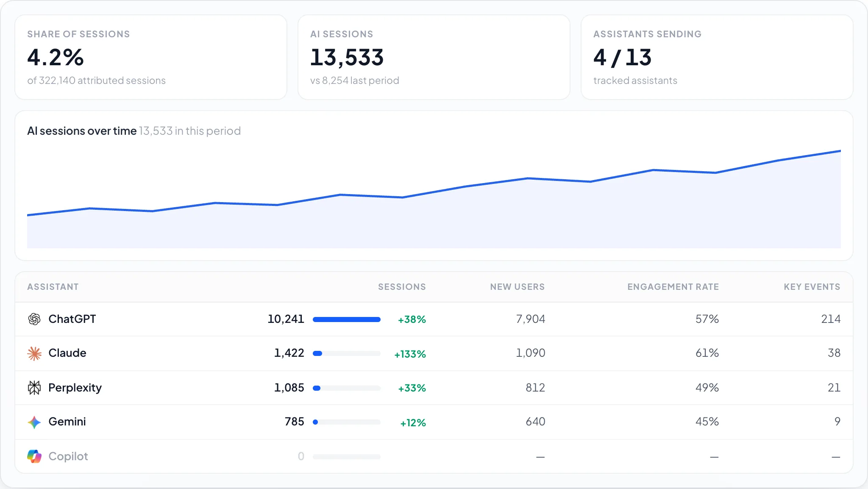Click the +12% Gemini growth value

click(413, 423)
